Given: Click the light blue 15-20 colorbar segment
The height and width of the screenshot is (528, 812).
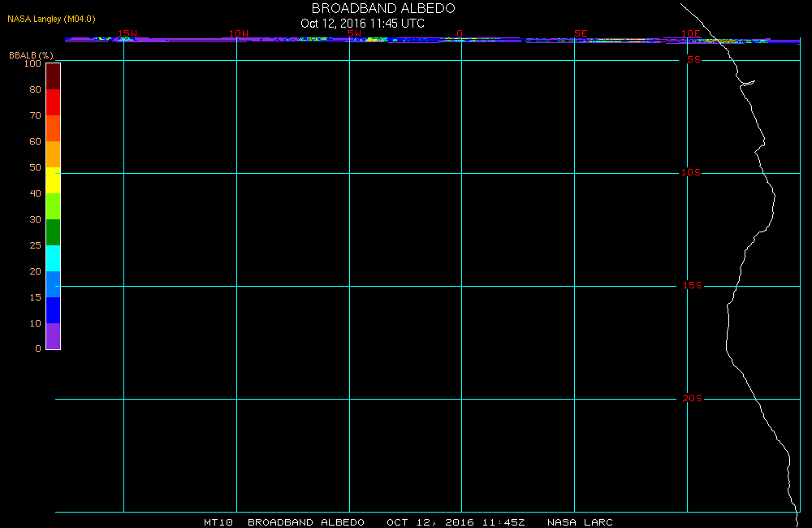Looking at the screenshot, I should coord(54,284).
